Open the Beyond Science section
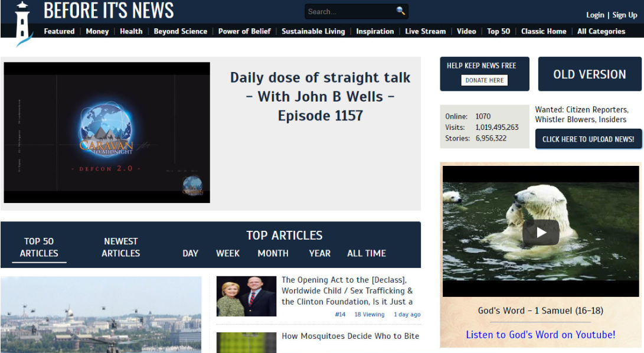Screen dimensions: 644x353 (x=180, y=31)
